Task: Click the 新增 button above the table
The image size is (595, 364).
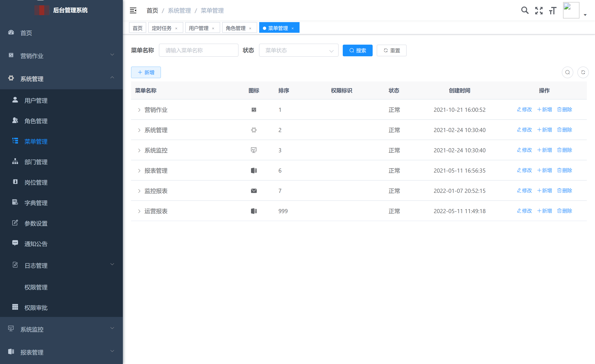Action: click(146, 72)
